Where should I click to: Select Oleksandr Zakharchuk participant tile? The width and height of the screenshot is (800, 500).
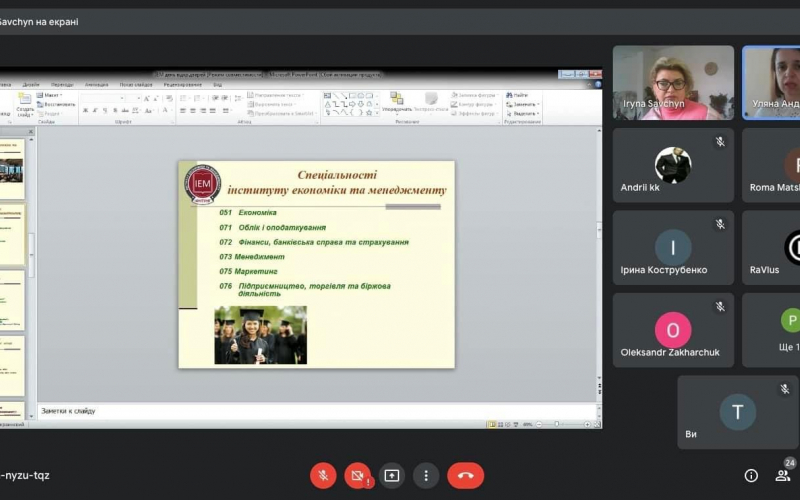pyautogui.click(x=673, y=330)
